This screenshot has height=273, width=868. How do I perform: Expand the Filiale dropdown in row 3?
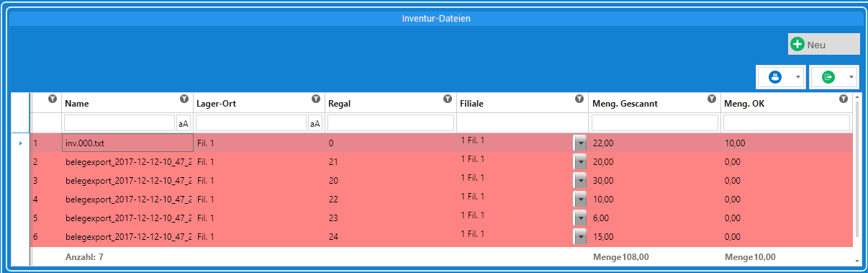tap(580, 181)
